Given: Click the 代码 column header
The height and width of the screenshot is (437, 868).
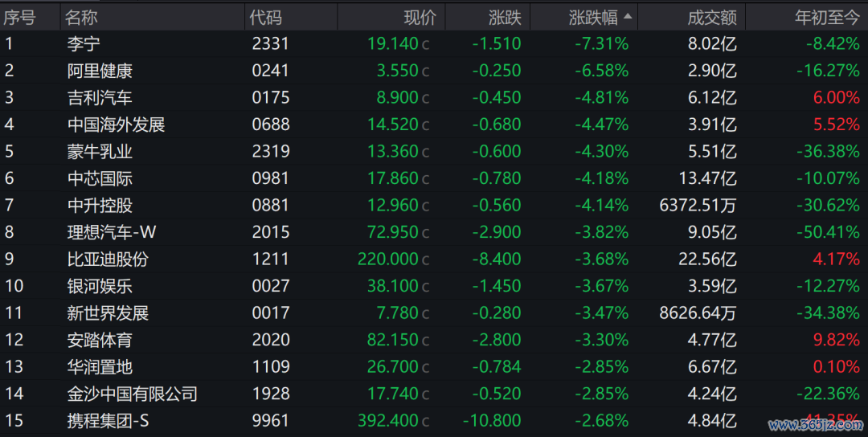Looking at the screenshot, I should click(266, 18).
